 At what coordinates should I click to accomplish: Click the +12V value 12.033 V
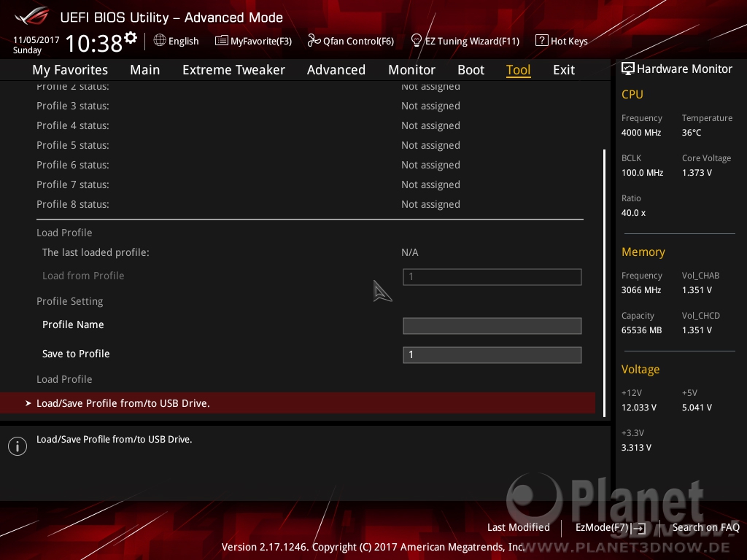point(639,408)
